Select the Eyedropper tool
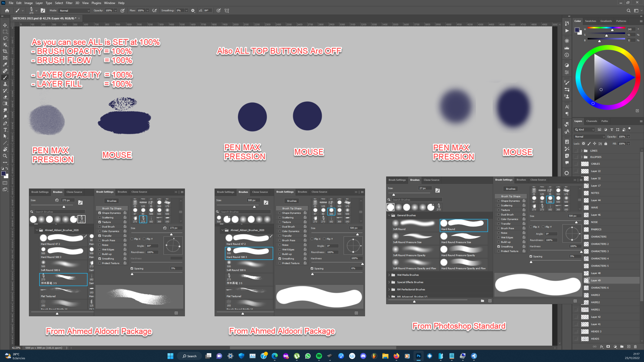 5,64
